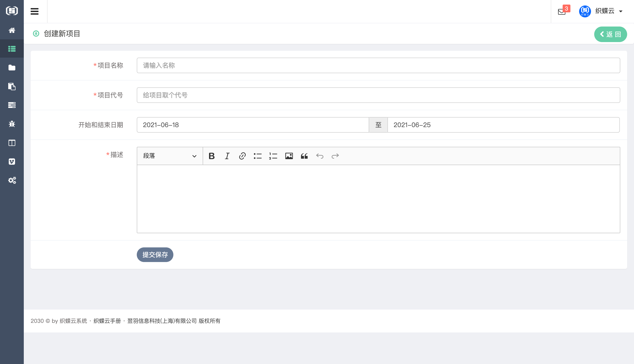Screen dimensions: 634x364
Task: Redo editor action
Action: tap(335, 156)
